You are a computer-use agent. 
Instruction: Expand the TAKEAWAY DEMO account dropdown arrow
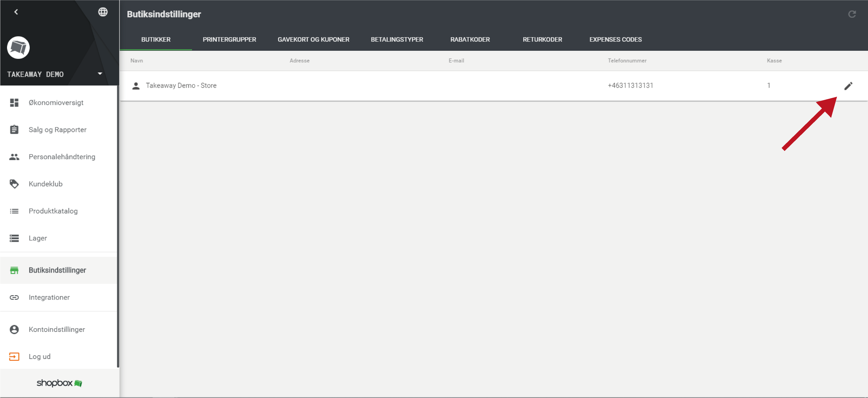click(x=100, y=74)
